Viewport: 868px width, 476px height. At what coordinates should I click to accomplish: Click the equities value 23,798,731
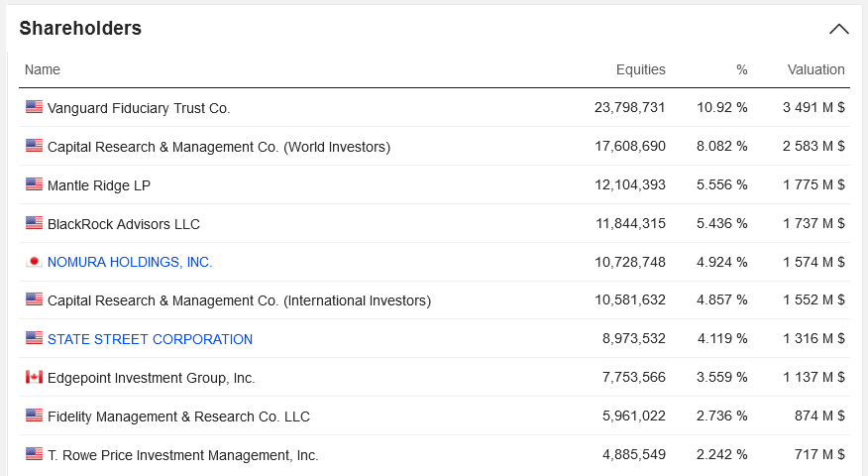tap(630, 107)
